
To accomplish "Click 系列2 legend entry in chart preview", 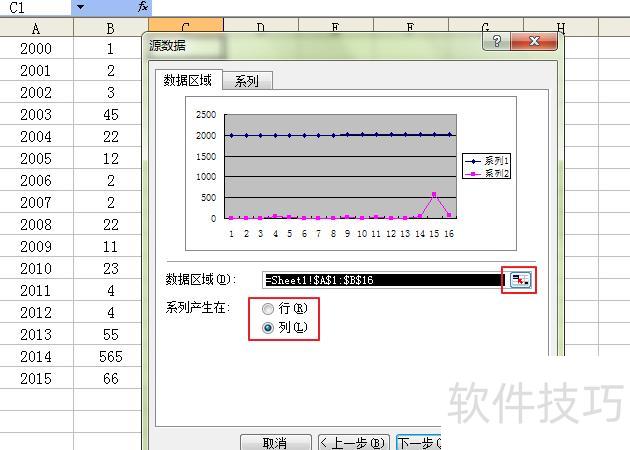I will 487,173.
